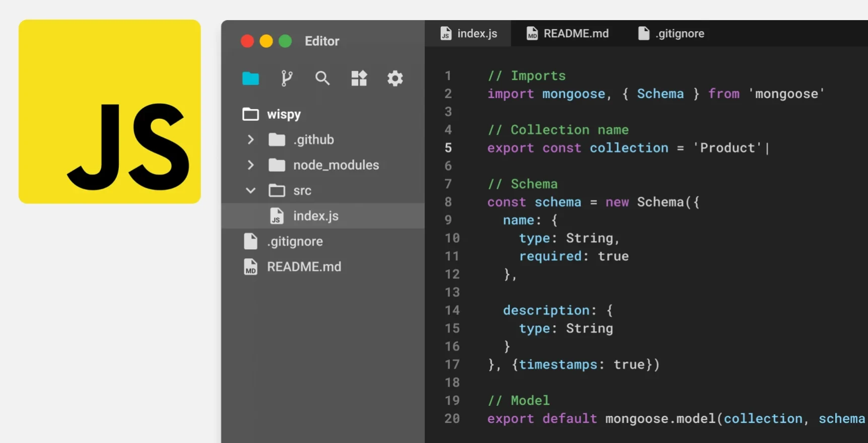This screenshot has height=443, width=868.
Task: Open the settings gear icon
Action: 395,79
